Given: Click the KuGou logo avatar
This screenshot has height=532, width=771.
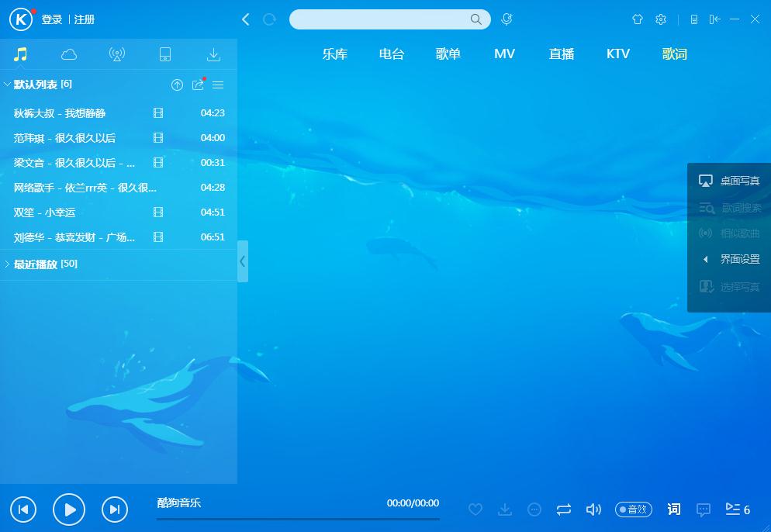Looking at the screenshot, I should [21, 19].
